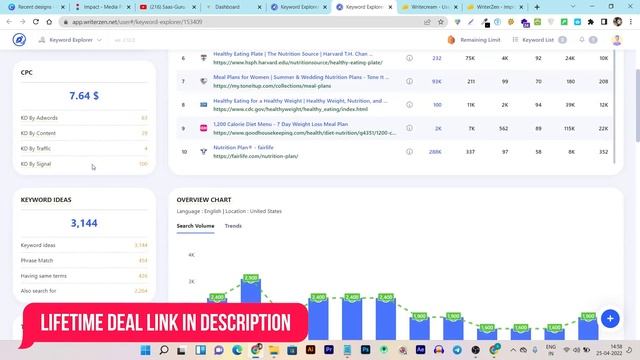This screenshot has width=640, height=360.
Task: Select the KD By Content row
Action: (x=84, y=133)
